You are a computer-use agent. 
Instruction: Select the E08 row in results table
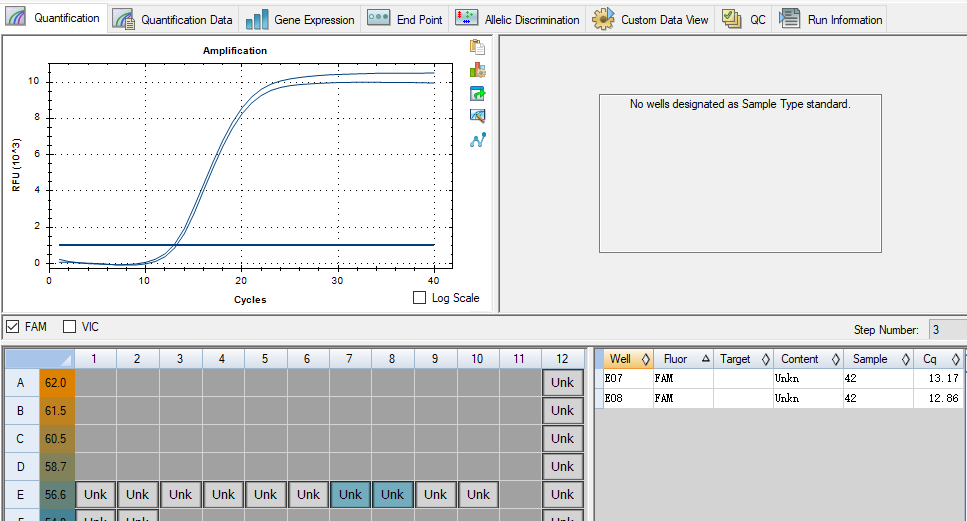(779, 398)
